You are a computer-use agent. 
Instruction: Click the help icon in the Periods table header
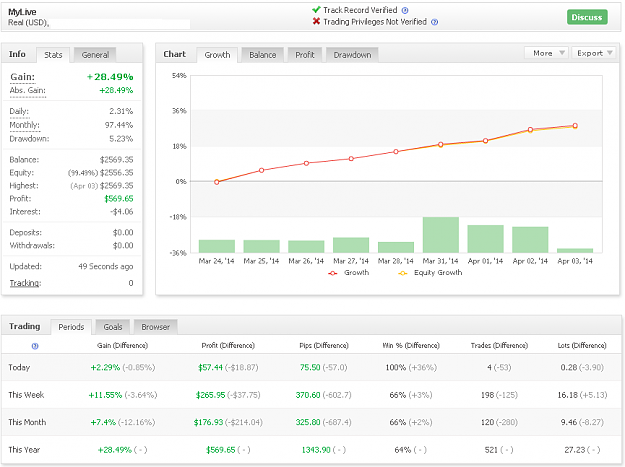pos(35,346)
